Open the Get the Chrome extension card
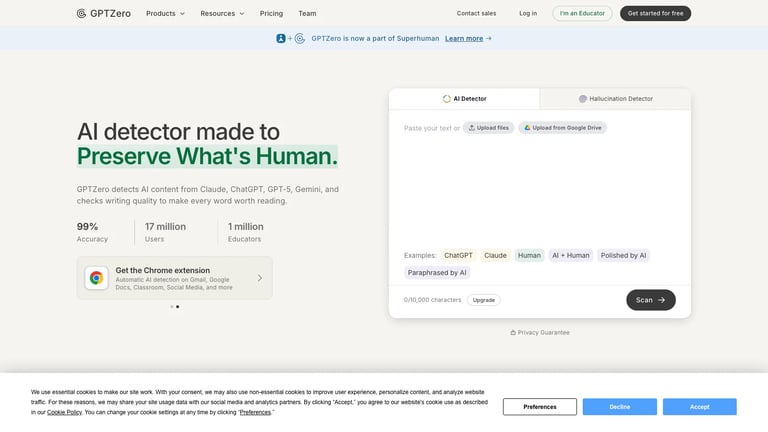This screenshot has height=432, width=768. point(174,278)
